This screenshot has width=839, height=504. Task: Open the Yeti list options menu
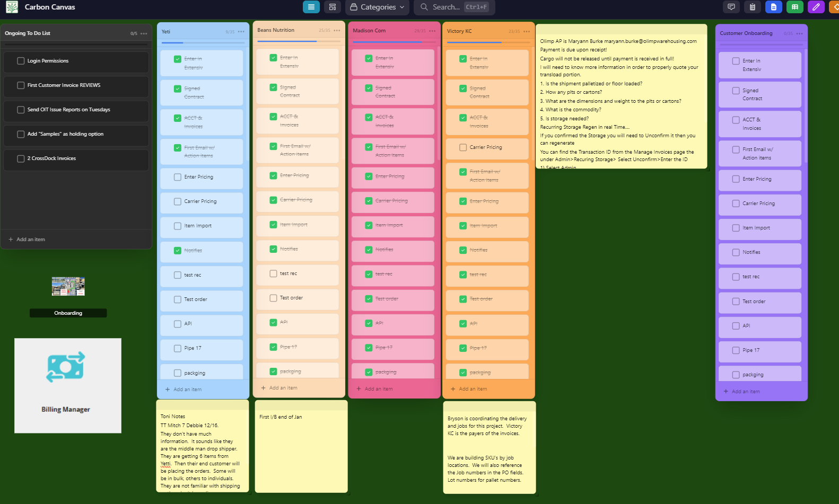click(x=241, y=32)
